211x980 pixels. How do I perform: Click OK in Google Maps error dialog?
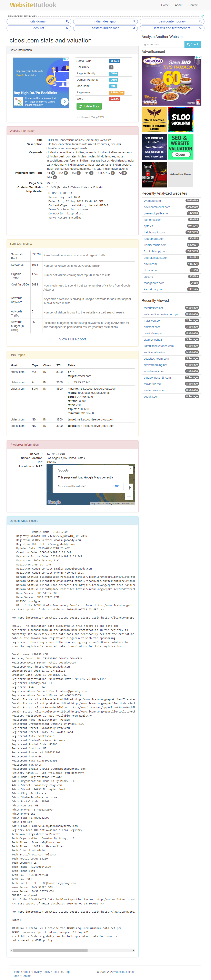117,486
